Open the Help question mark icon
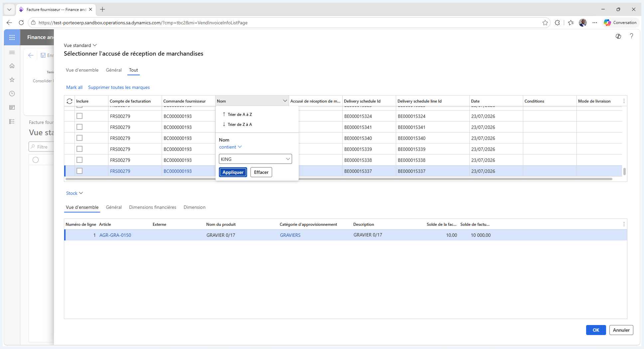The image size is (644, 349). coord(631,36)
